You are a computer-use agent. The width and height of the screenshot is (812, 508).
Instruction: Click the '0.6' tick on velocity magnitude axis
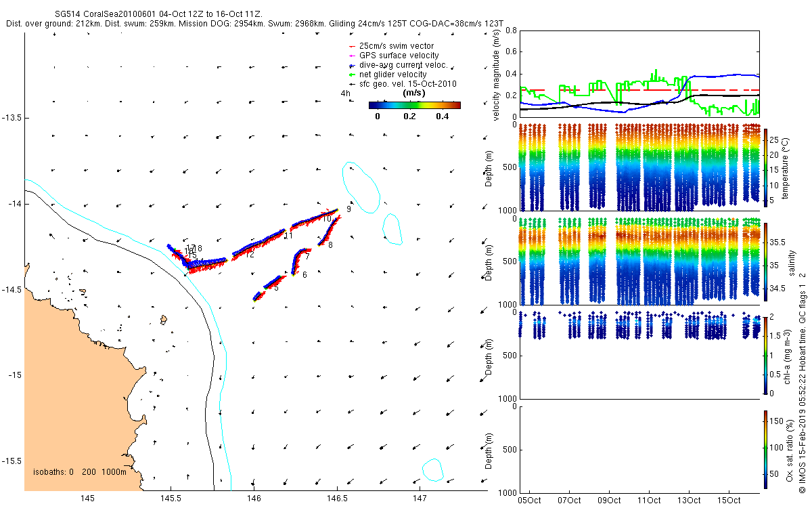pos(511,52)
